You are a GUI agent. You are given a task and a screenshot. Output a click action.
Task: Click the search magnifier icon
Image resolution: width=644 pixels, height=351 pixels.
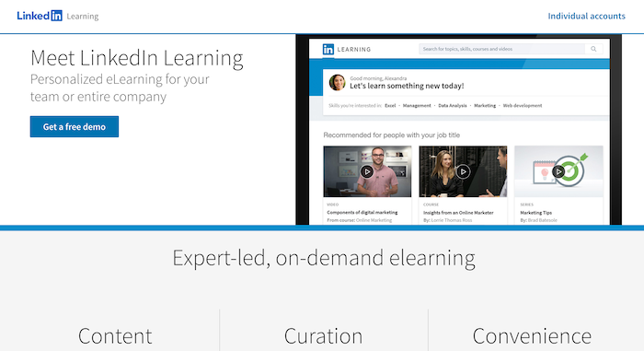pyautogui.click(x=593, y=49)
